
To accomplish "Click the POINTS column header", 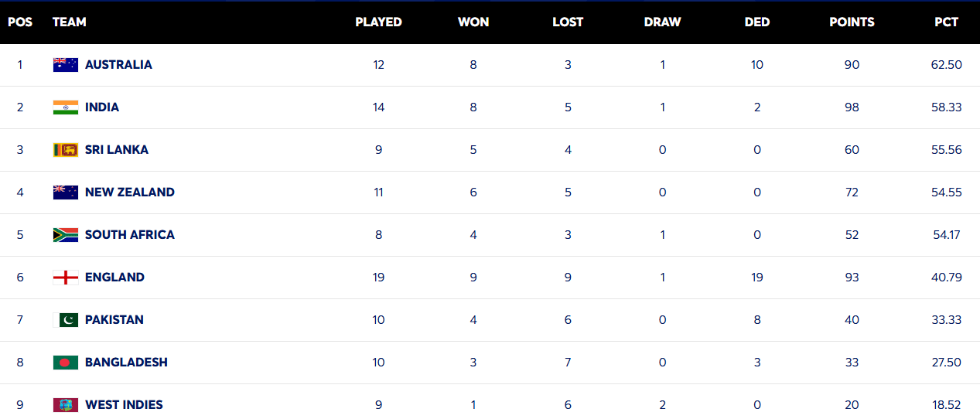I will tap(852, 22).
